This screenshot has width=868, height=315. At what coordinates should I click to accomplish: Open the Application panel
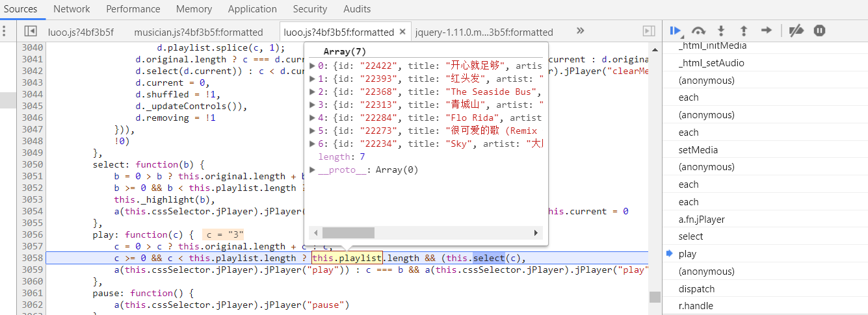click(252, 9)
